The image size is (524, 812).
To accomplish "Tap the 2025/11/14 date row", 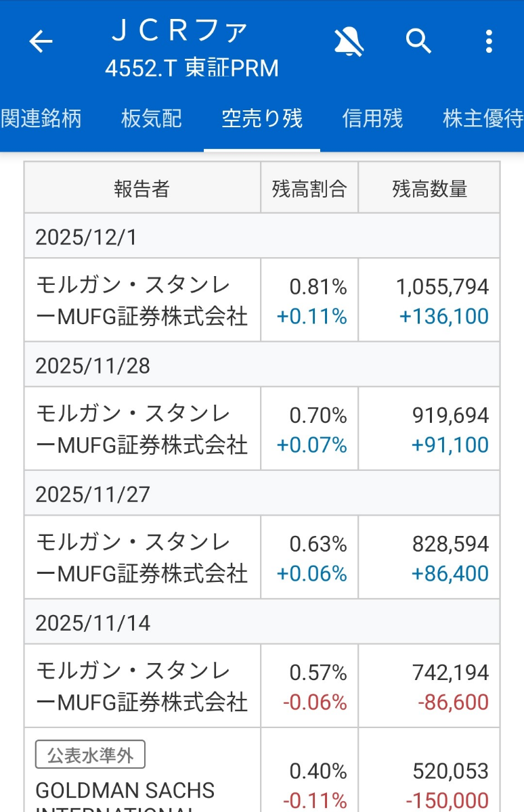I will pyautogui.click(x=261, y=623).
